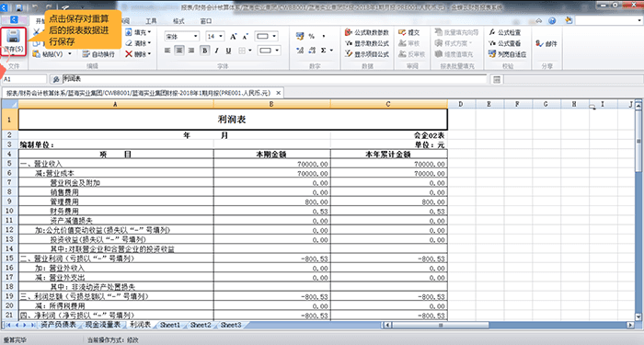Open the Window (窗口) ribbon tab
This screenshot has height=345, width=644.
pos(206,21)
